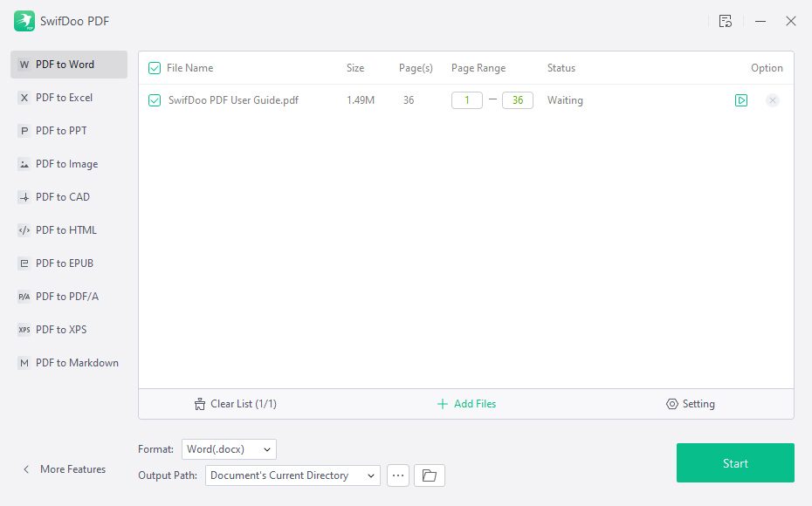Click the SwifDoo PDF logo icon
This screenshot has width=812, height=506.
click(24, 21)
